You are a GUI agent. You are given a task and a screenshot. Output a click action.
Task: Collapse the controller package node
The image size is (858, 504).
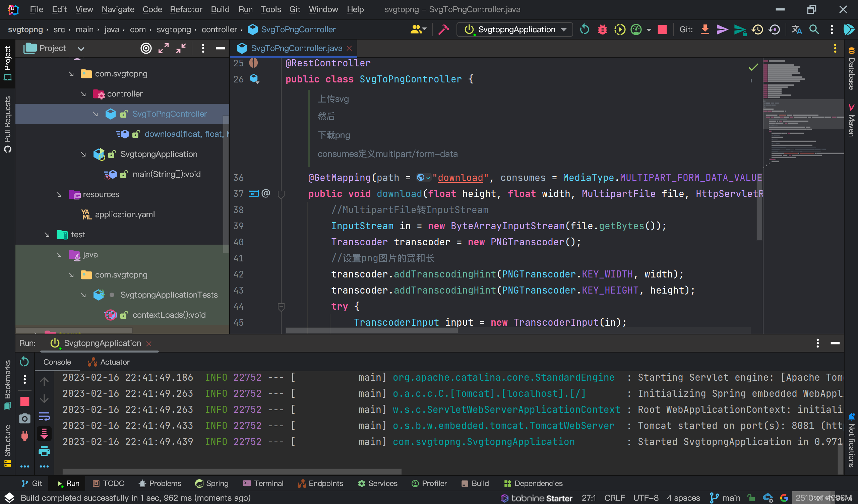coord(83,94)
